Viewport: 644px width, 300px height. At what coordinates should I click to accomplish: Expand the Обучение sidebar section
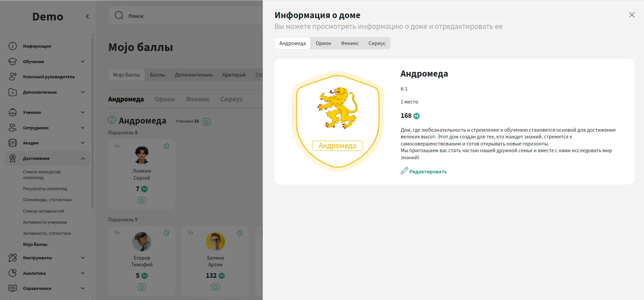coord(83,61)
